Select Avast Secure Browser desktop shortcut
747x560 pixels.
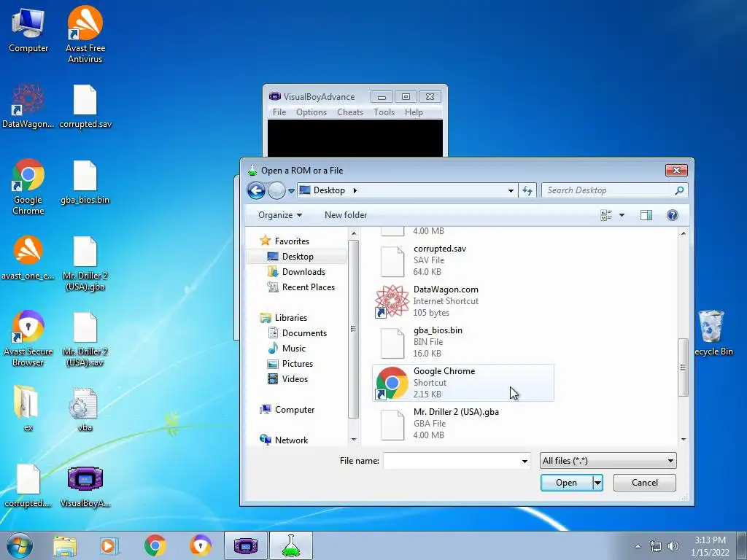click(28, 338)
